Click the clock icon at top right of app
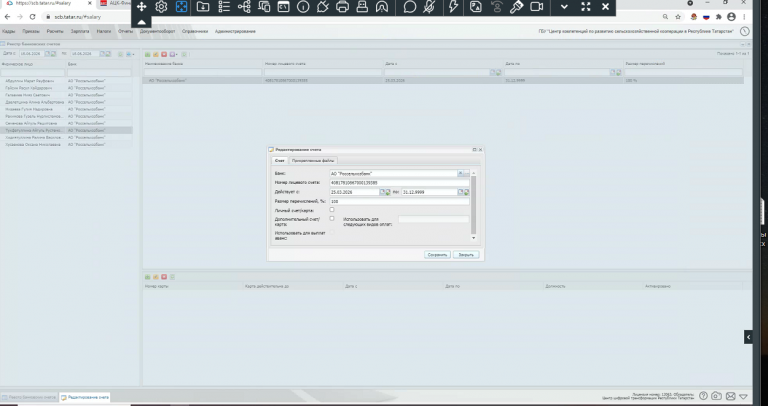Screen dimensions: 768x406 [x=744, y=31]
